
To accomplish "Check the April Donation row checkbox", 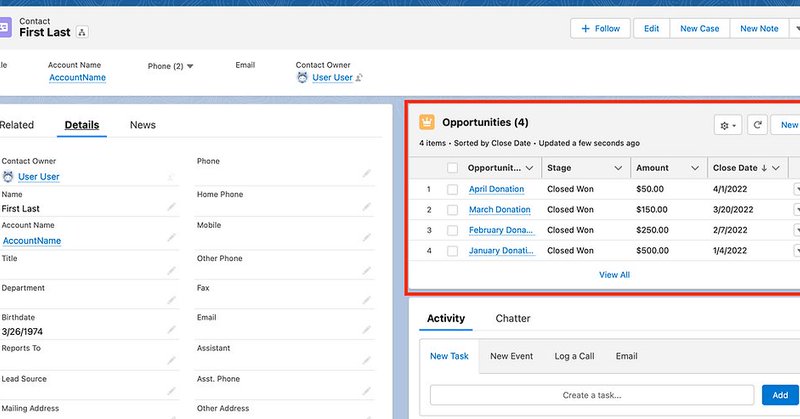I will pyautogui.click(x=452, y=189).
